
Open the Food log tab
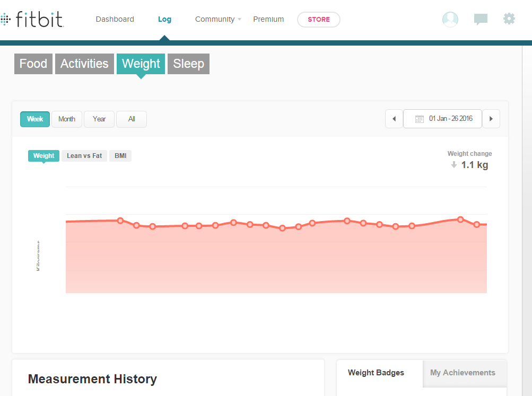(33, 64)
